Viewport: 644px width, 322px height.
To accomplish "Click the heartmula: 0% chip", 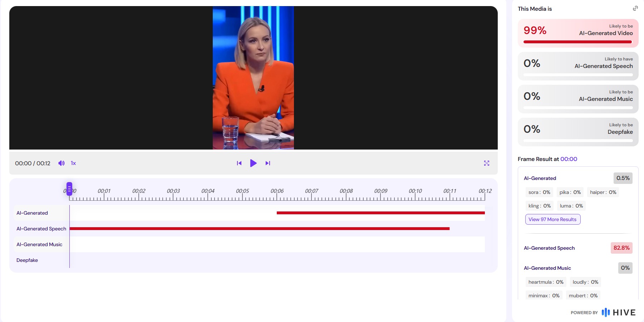I will (546, 282).
